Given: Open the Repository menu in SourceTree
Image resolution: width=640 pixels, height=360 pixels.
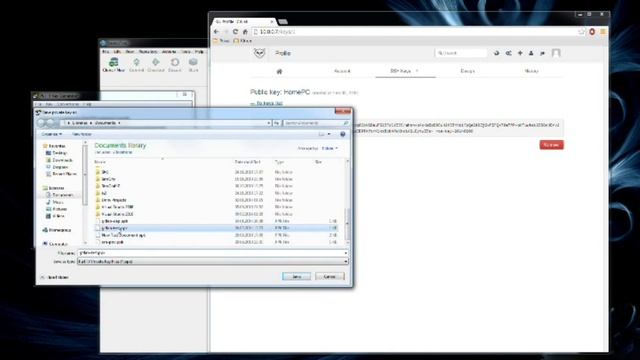Looking at the screenshot, I should (x=148, y=52).
